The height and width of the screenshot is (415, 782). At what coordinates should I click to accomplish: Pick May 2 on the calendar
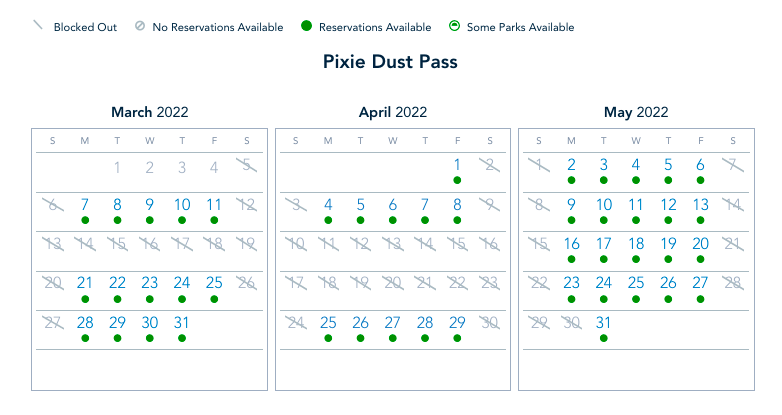coord(571,165)
